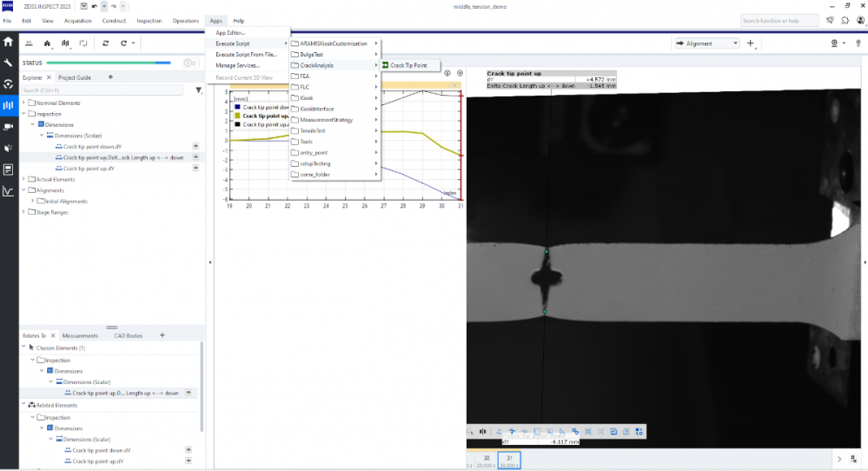Run the Crack Tip Point script

pyautogui.click(x=408, y=65)
